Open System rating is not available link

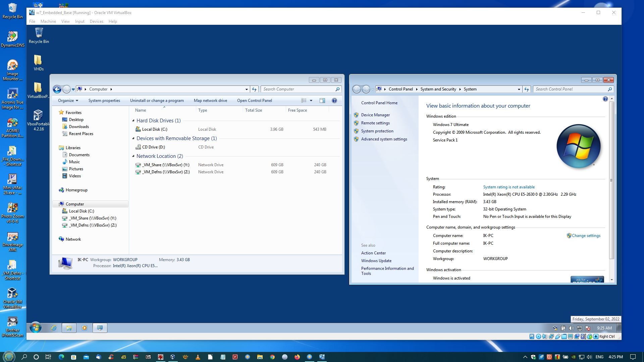pyautogui.click(x=509, y=187)
